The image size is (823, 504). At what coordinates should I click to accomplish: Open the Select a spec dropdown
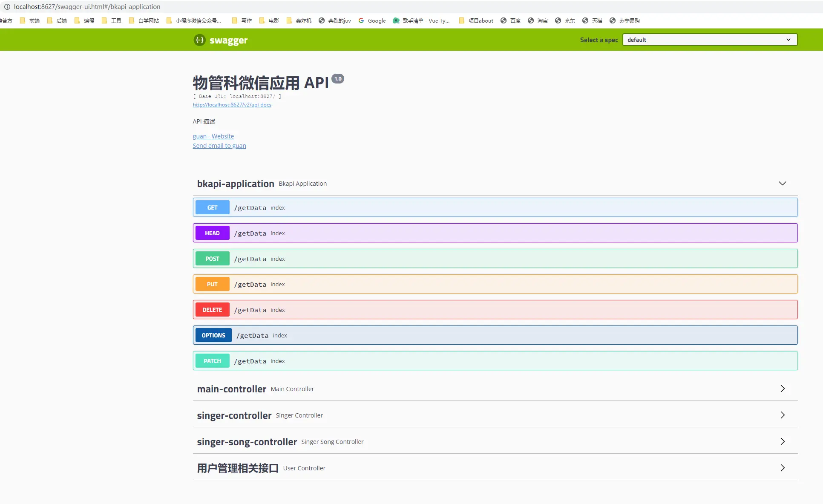tap(710, 40)
